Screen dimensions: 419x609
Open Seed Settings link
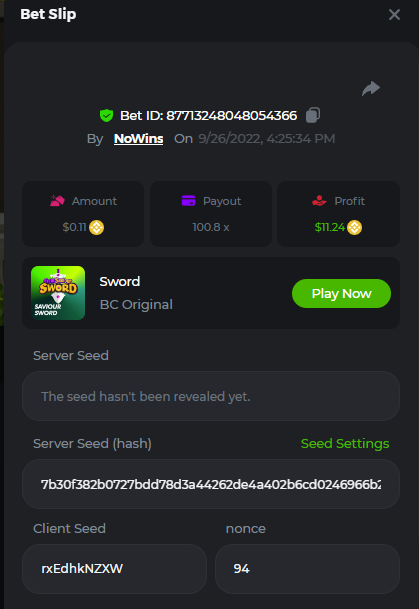[345, 444]
